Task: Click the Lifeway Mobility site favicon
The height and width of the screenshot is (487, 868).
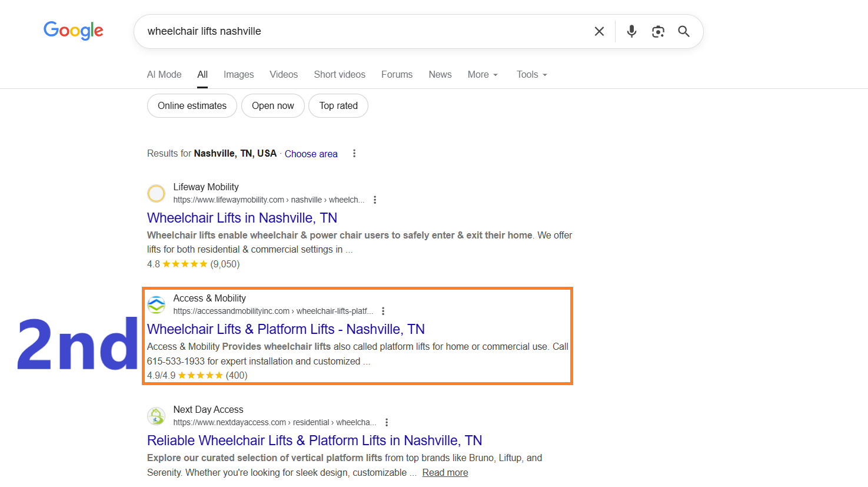Action: (x=156, y=193)
